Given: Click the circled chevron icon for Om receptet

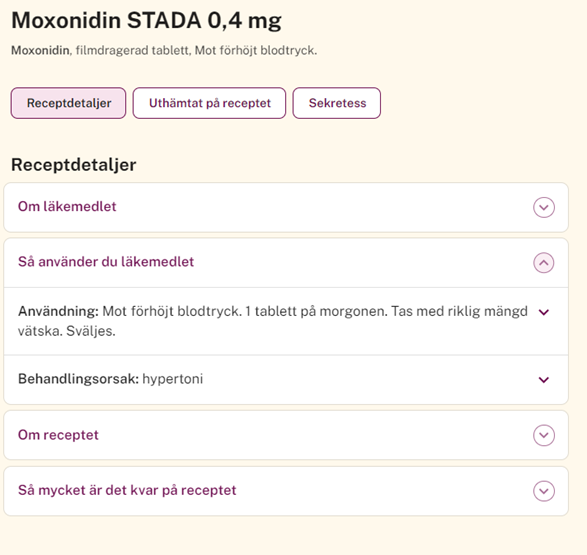Looking at the screenshot, I should (x=544, y=435).
